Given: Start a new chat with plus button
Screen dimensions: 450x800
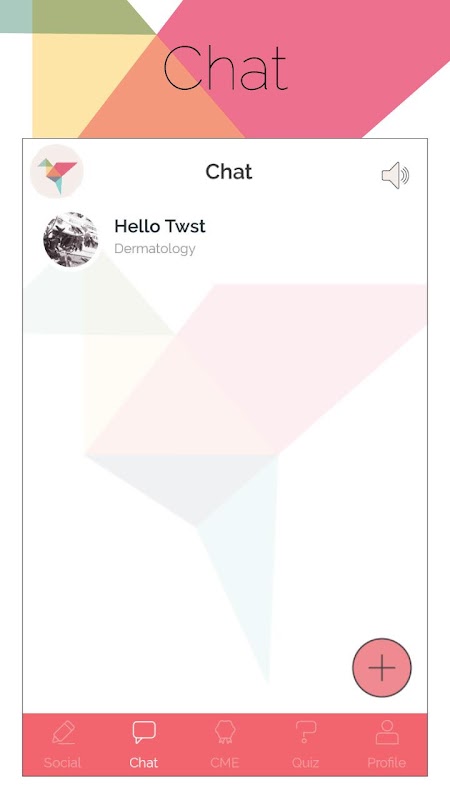Looking at the screenshot, I should 382,667.
